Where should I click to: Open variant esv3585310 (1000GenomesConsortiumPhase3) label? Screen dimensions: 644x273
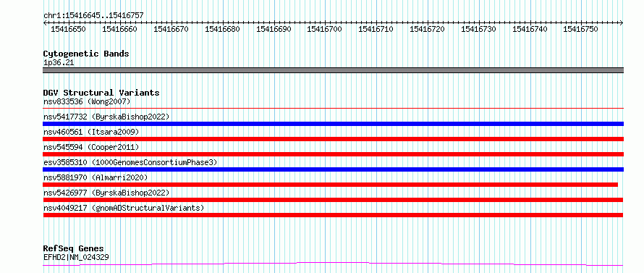130,162
